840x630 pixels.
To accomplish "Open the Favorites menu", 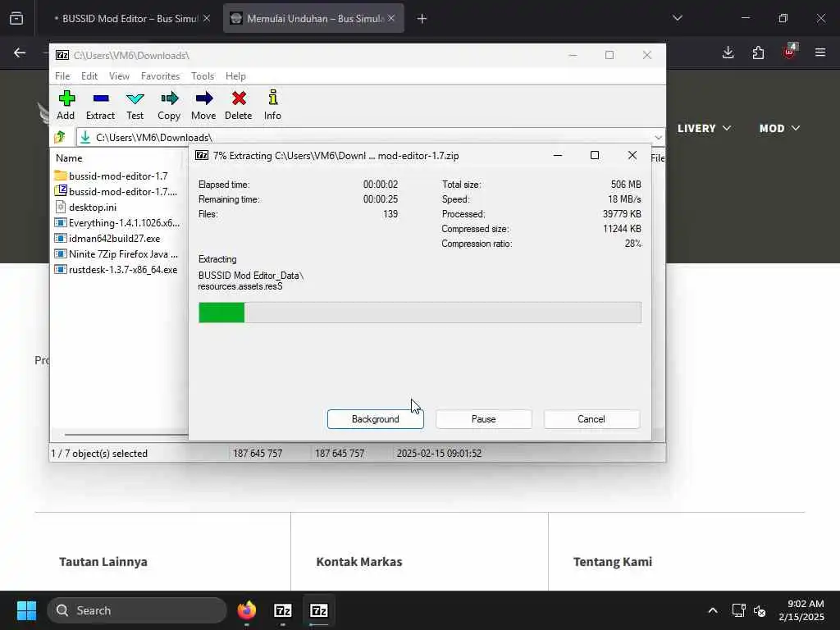I will point(160,76).
